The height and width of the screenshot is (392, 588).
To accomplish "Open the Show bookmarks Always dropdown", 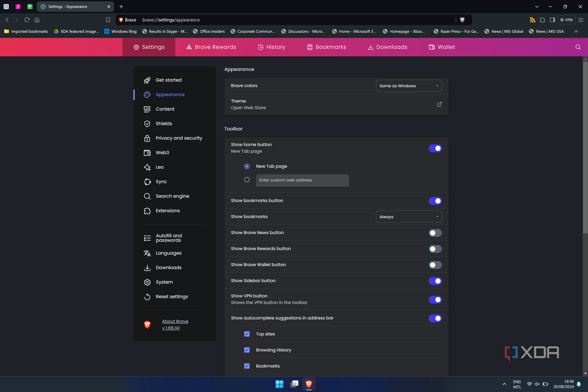I will click(x=409, y=217).
